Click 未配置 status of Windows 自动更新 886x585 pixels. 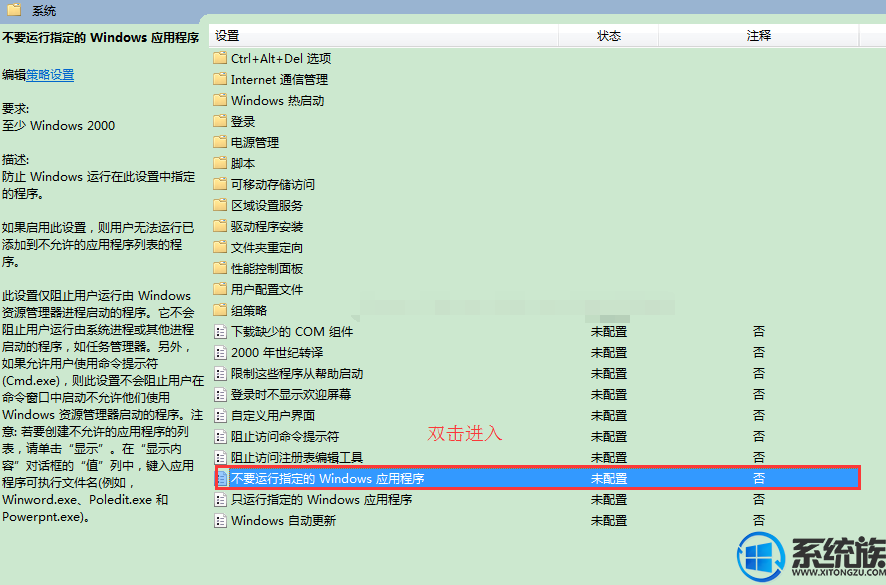tap(609, 520)
